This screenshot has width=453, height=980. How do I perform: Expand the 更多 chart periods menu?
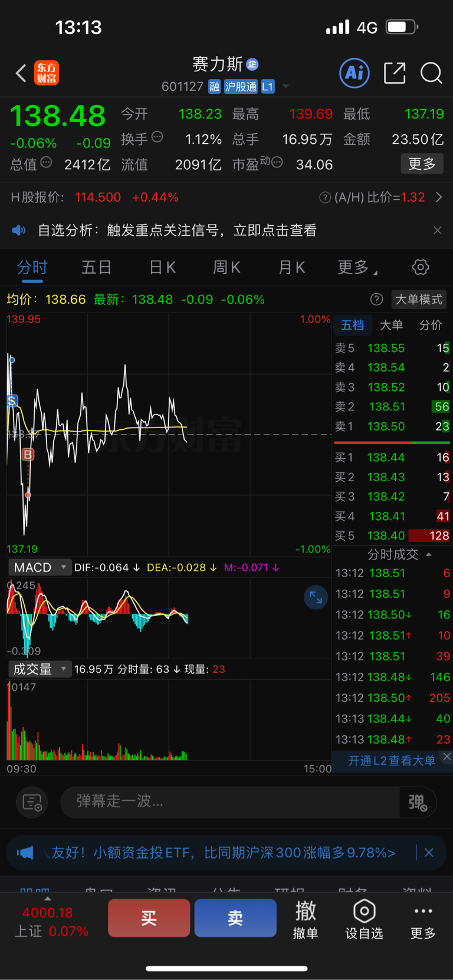coord(357,268)
